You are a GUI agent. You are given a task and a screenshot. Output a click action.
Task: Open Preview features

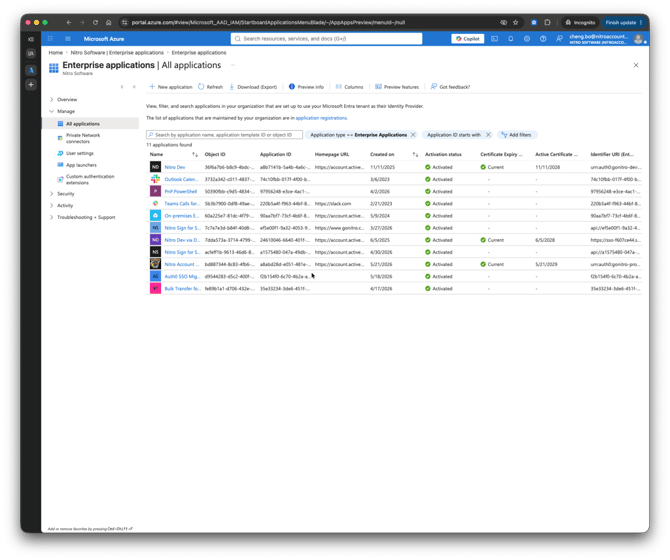397,87
